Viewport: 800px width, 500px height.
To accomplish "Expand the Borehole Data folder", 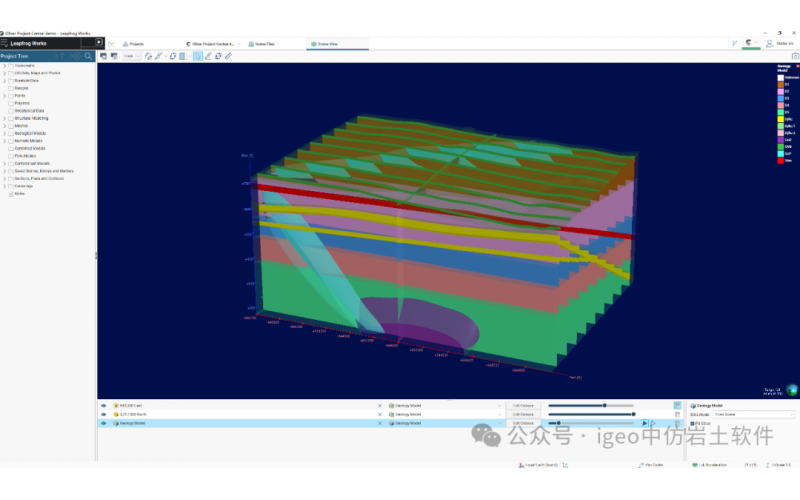I will pos(4,80).
